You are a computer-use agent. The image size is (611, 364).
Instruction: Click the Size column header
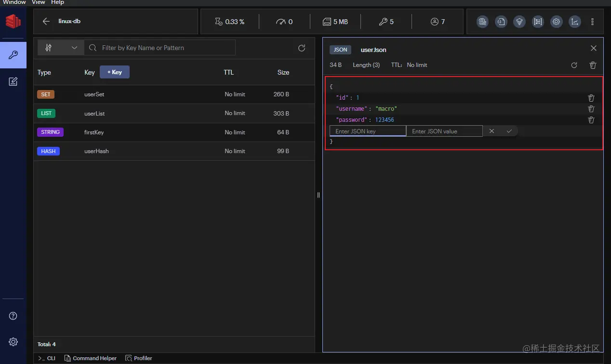pos(283,72)
